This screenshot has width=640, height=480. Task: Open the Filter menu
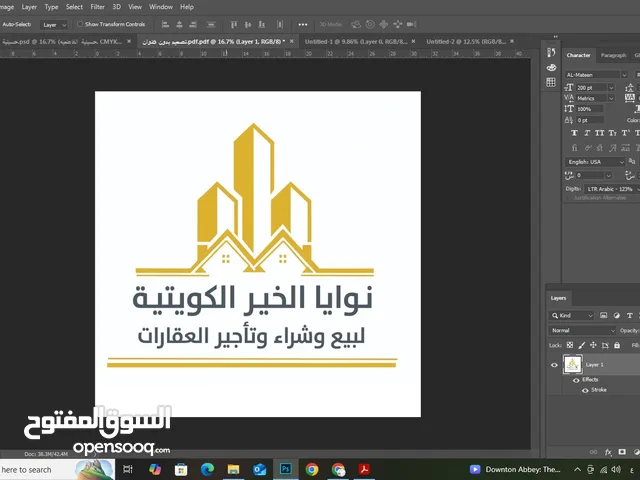tap(98, 7)
